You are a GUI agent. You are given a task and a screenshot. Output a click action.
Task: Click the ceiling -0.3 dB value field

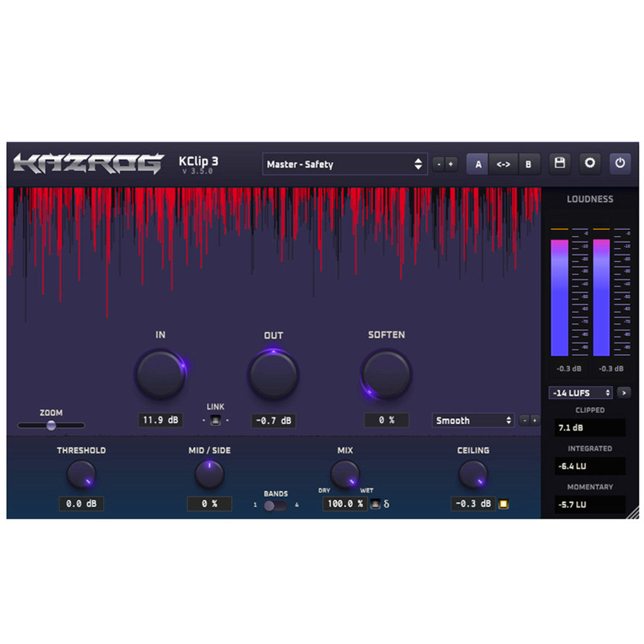tap(473, 504)
